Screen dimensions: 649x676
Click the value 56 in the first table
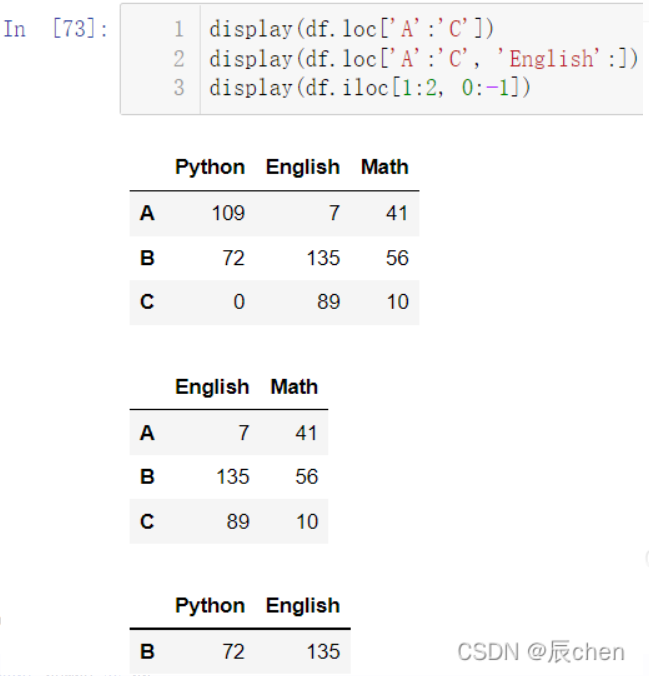[397, 258]
